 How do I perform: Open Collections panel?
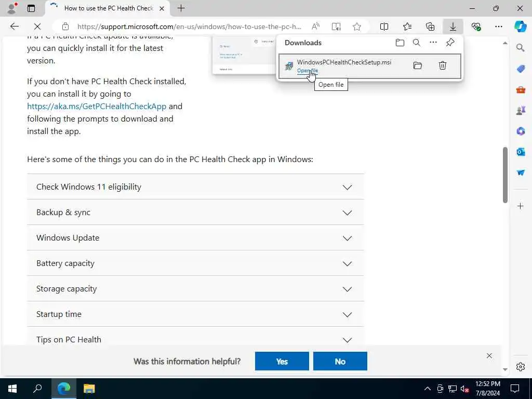coord(430,26)
